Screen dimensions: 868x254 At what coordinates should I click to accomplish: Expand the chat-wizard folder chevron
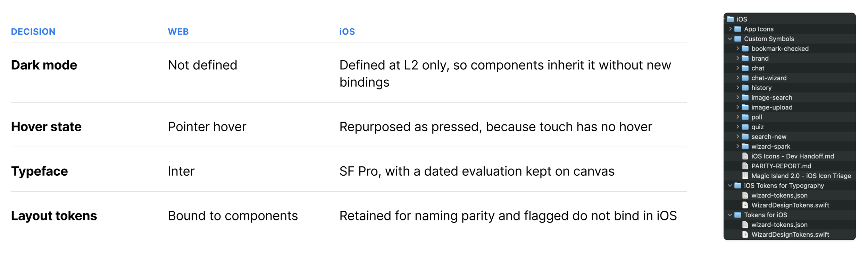pos(737,78)
